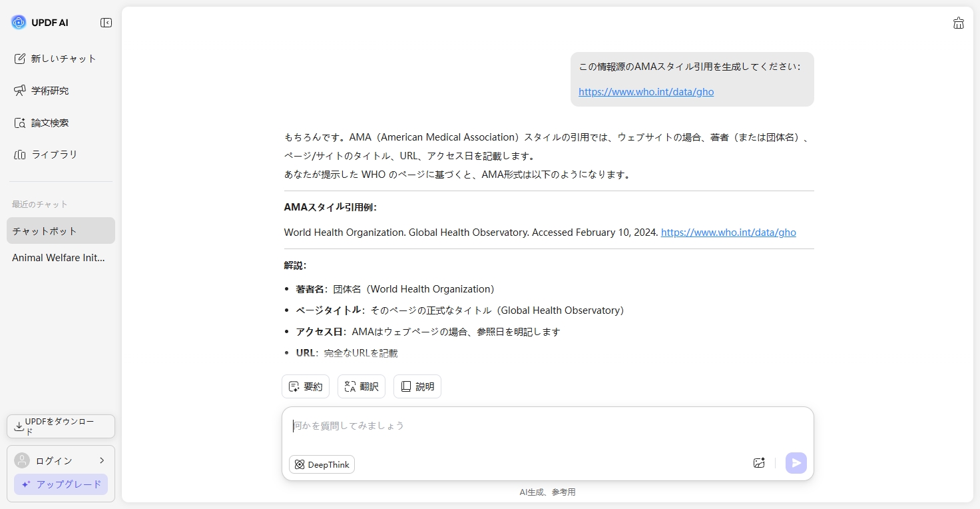This screenshot has height=509, width=980.
Task: Click the send arrow button
Action: (796, 463)
